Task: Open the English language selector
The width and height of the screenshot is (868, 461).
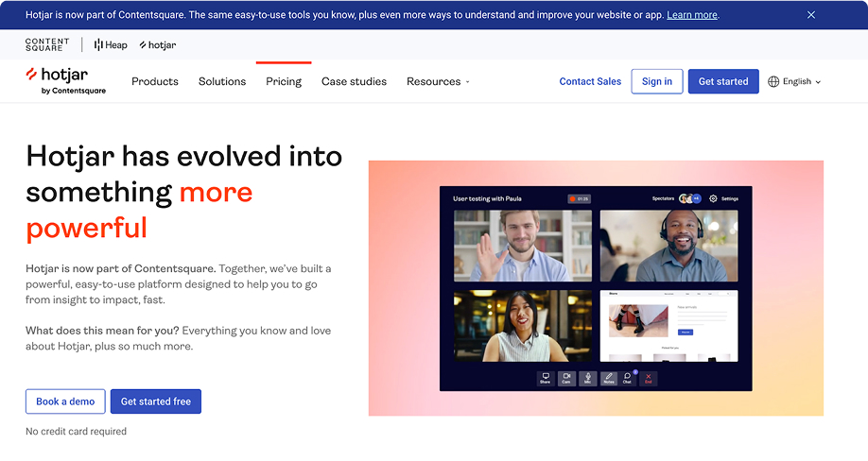Action: click(794, 82)
